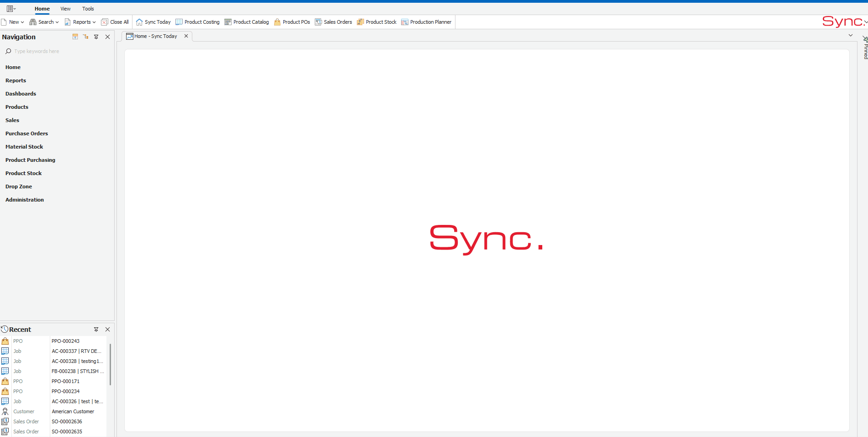Select Dashboards in Navigation
This screenshot has height=437, width=868.
(21, 94)
